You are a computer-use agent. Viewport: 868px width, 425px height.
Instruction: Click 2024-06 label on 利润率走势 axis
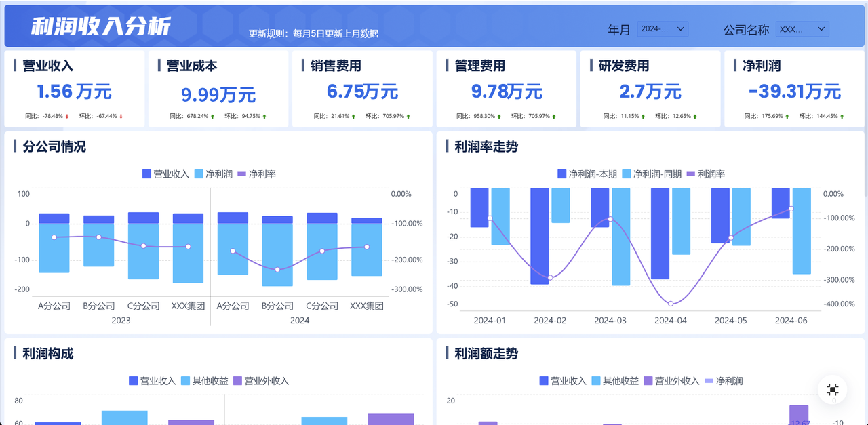(x=791, y=320)
